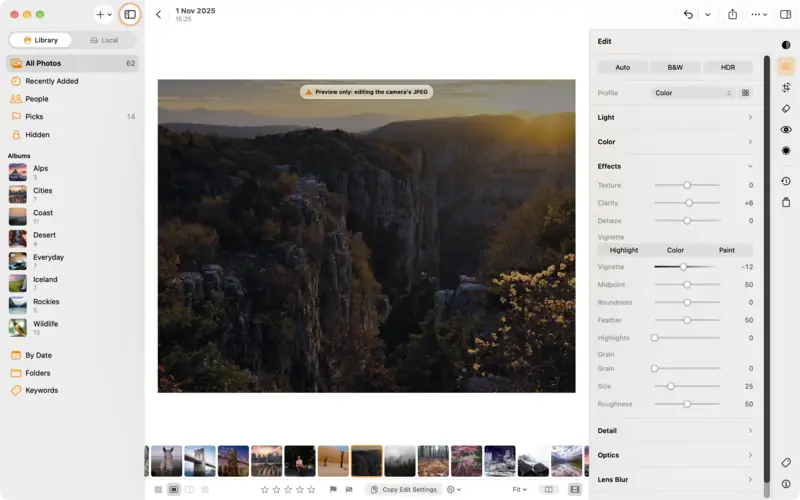
Task: Click the back arrow beside the date
Action: point(159,14)
